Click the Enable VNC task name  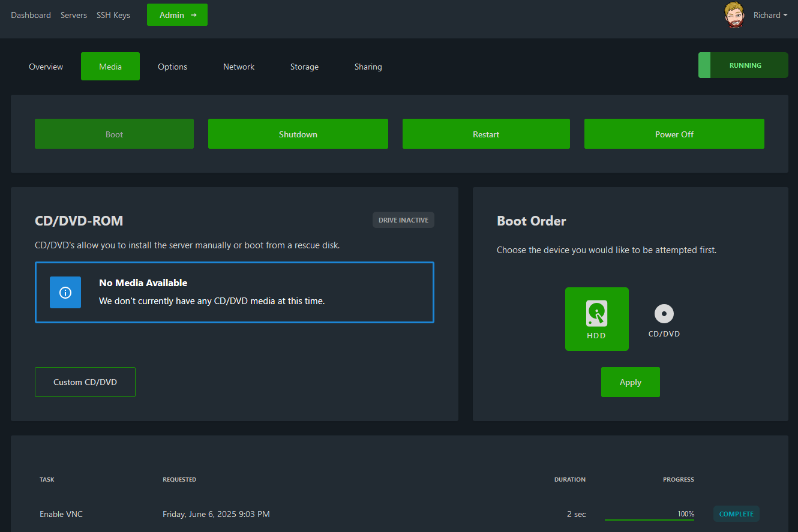pyautogui.click(x=61, y=514)
